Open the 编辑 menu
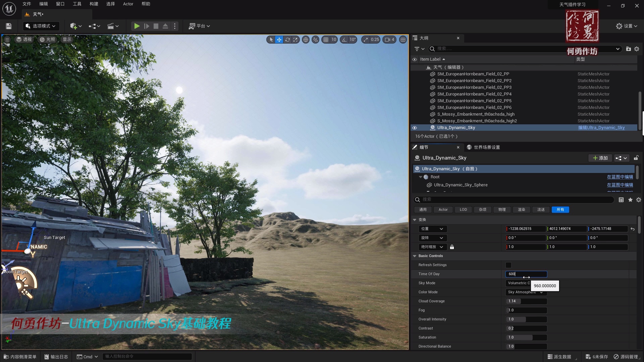Viewport: 644px width, 362px height. [x=43, y=4]
